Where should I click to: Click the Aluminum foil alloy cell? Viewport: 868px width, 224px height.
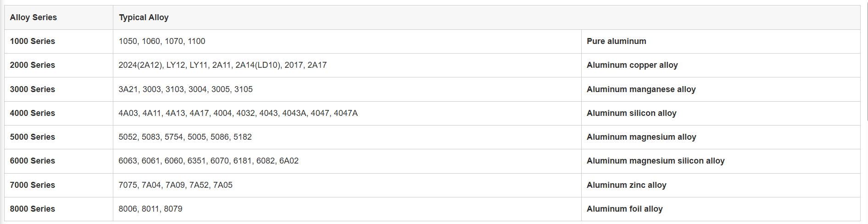(721, 209)
